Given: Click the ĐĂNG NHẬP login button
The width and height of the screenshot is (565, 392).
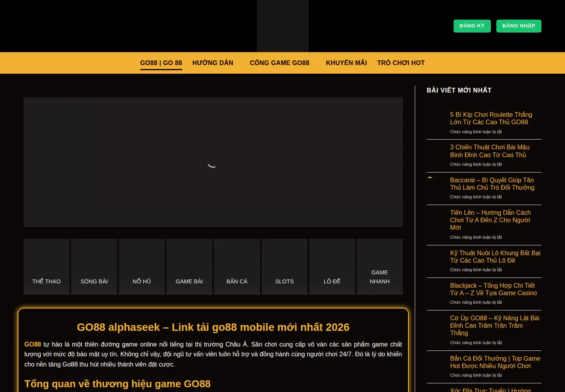Looking at the screenshot, I should 519,26.
